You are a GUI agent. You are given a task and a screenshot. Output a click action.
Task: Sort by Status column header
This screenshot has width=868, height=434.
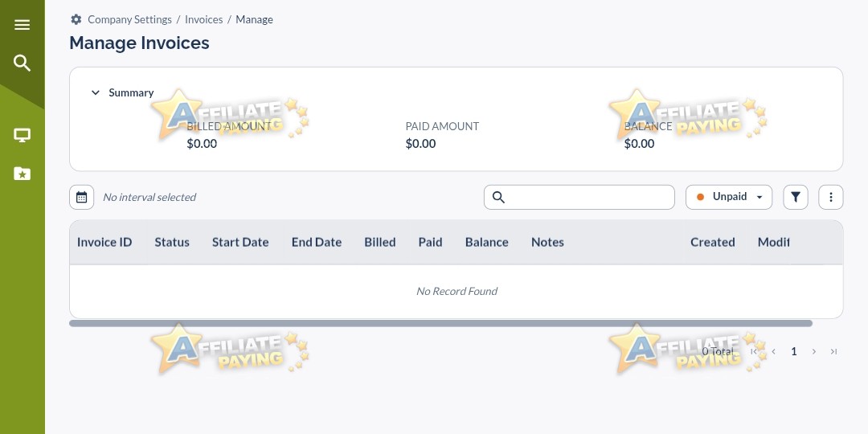click(172, 242)
